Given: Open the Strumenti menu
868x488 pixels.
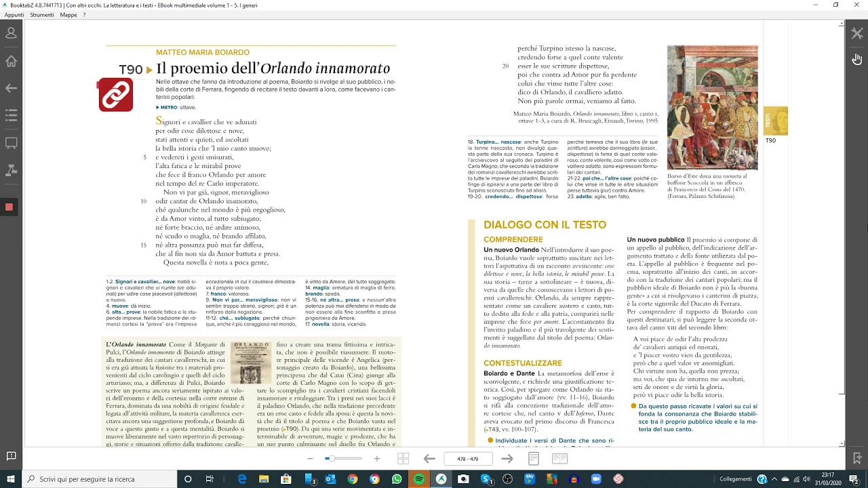Looking at the screenshot, I should pos(42,14).
